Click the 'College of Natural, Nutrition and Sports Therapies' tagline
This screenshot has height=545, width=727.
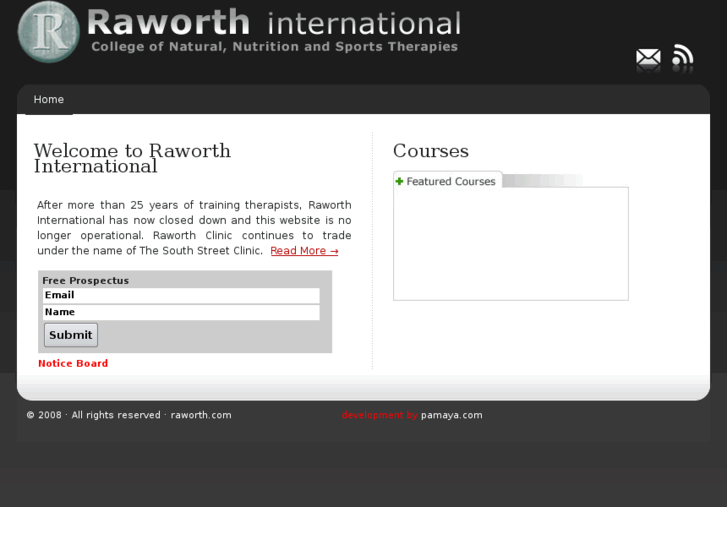click(274, 46)
